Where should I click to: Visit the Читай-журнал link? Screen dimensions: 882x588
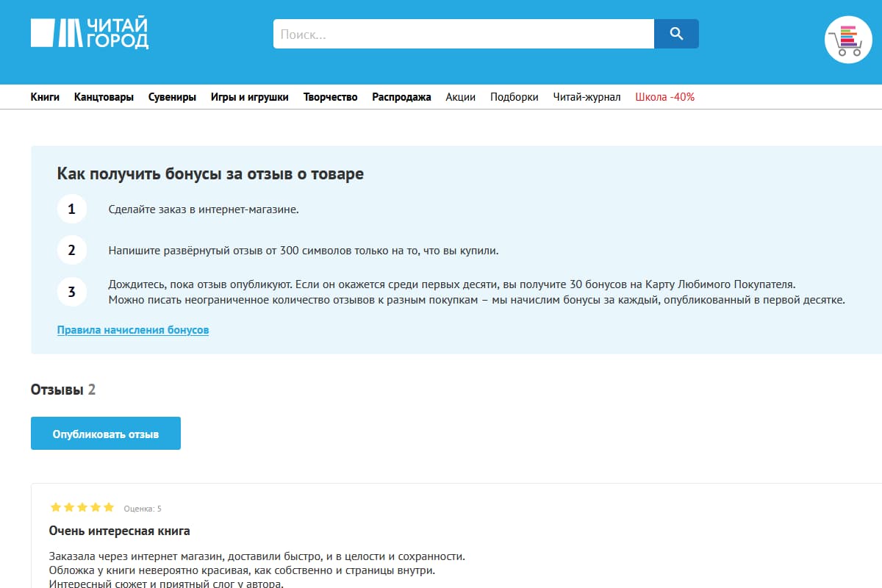(587, 97)
